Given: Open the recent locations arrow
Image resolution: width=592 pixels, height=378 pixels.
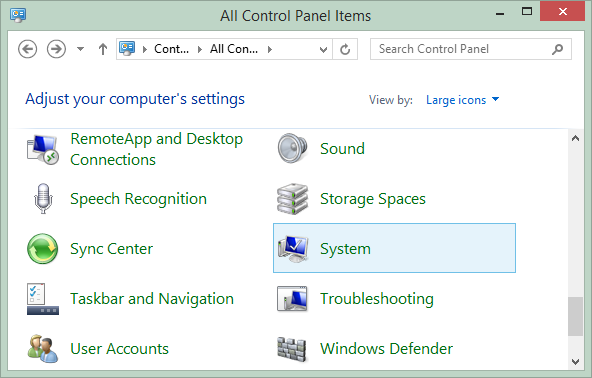Looking at the screenshot, I should point(80,49).
